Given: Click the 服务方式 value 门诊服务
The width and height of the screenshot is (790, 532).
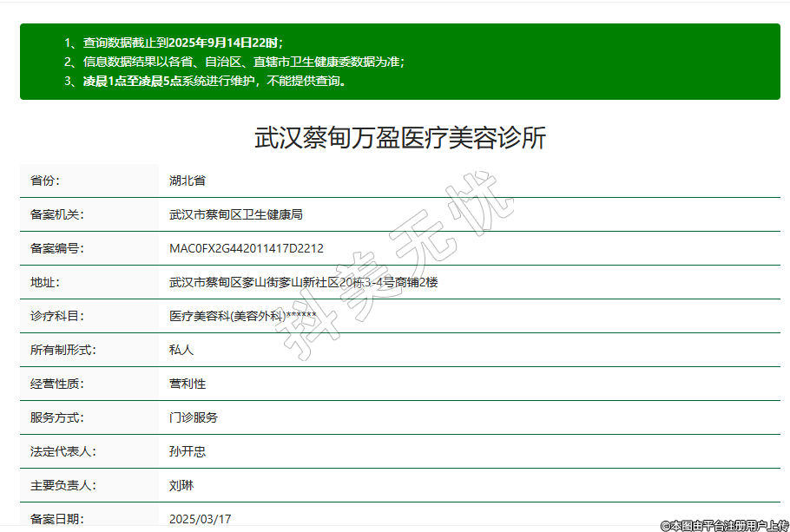Looking at the screenshot, I should coord(194,417).
